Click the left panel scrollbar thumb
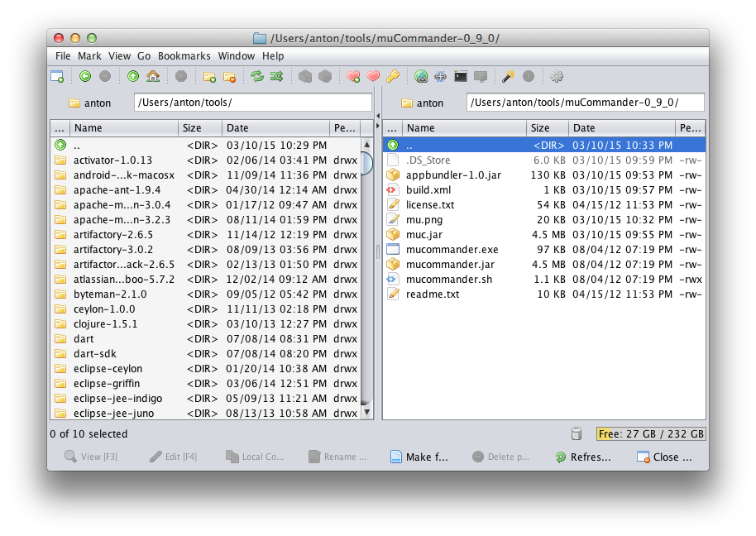The height and width of the screenshot is (536, 756). tap(367, 163)
